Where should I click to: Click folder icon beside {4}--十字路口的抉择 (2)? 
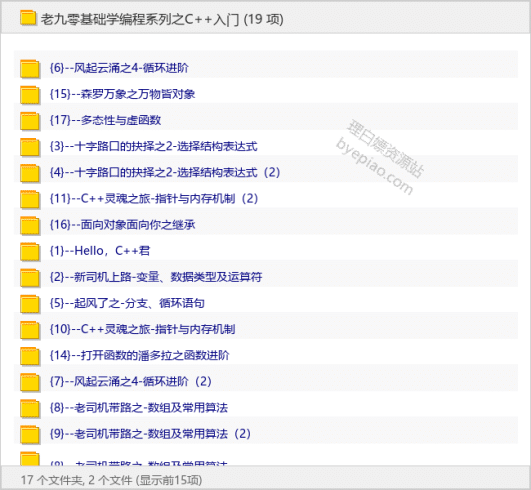click(30, 173)
